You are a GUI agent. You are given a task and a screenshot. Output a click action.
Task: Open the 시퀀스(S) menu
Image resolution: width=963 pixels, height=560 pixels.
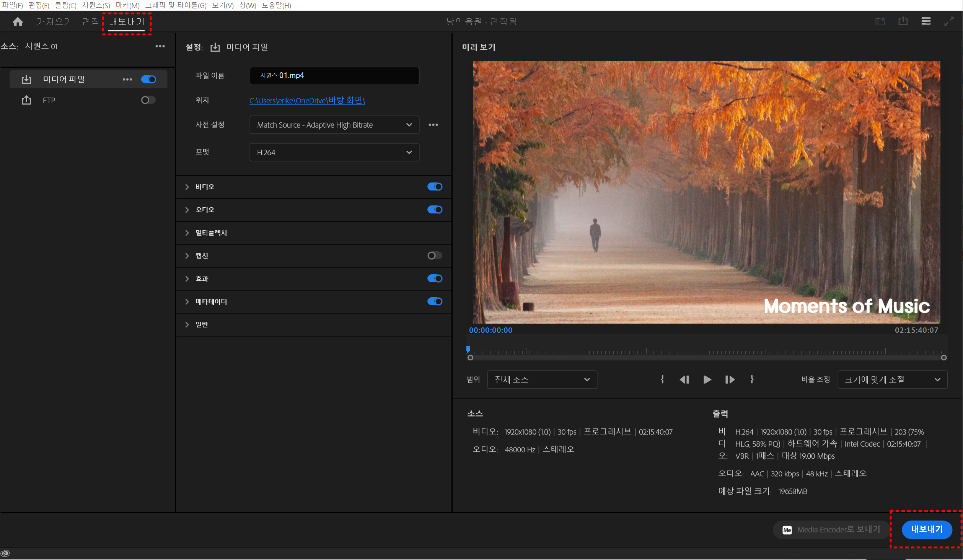click(x=96, y=5)
